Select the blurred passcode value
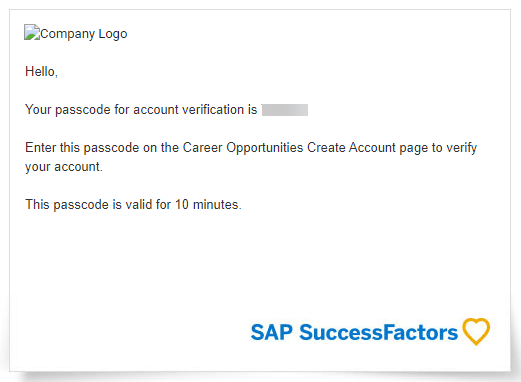 (285, 110)
